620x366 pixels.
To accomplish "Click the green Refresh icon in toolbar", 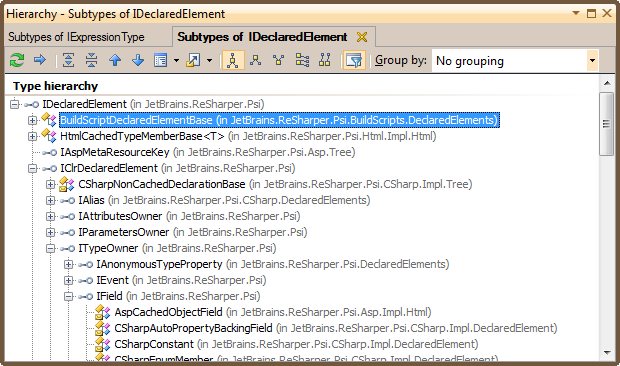I will pyautogui.click(x=17, y=60).
